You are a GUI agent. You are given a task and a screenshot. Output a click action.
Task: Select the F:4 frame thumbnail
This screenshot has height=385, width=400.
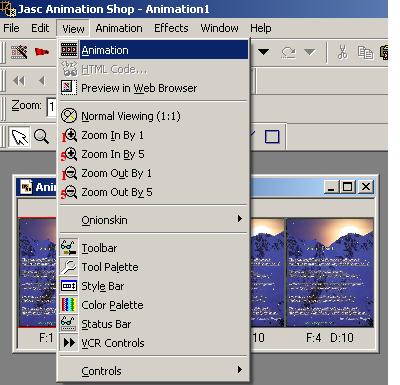point(330,273)
